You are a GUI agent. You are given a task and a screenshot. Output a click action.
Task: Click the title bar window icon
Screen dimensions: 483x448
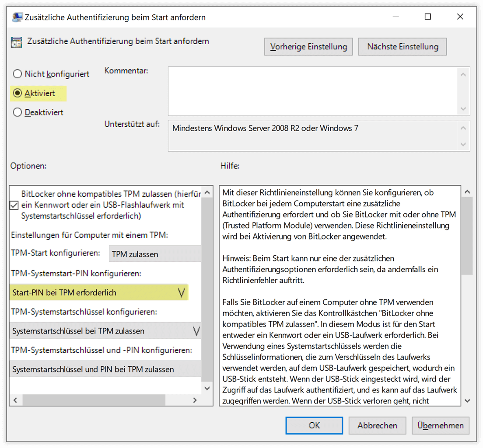(x=17, y=17)
